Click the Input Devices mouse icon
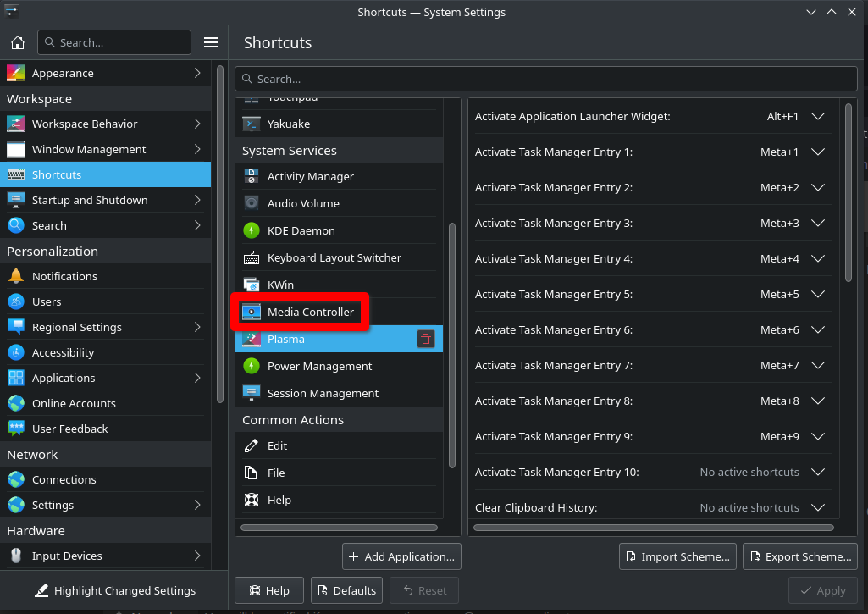This screenshot has width=868, height=614. (x=16, y=556)
